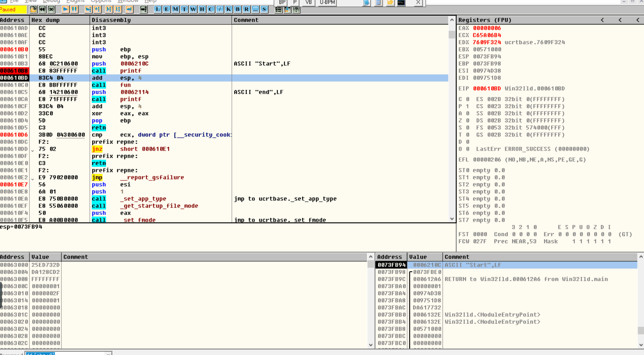Click the Registers (FPU) header bar

[x=550, y=20]
